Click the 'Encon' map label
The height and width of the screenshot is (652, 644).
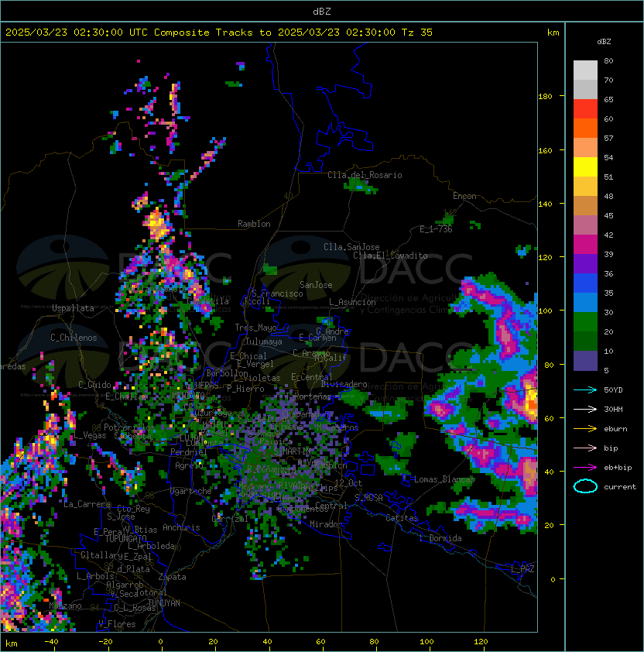point(464,196)
